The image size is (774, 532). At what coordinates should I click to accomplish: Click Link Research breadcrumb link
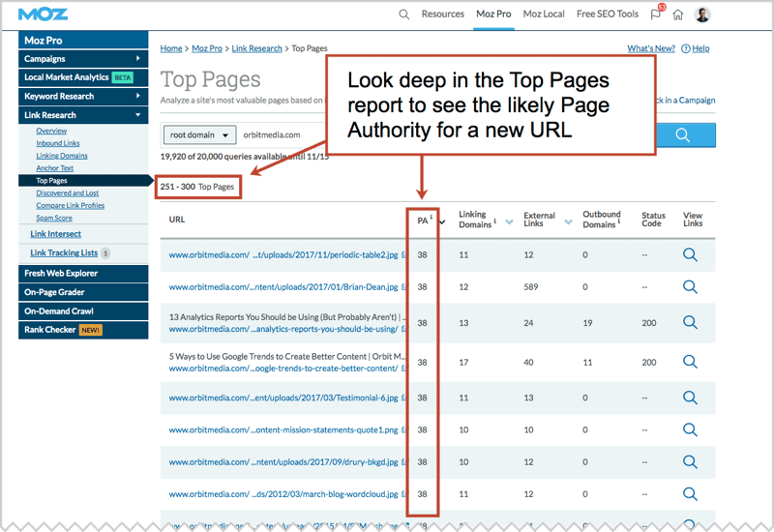(256, 48)
